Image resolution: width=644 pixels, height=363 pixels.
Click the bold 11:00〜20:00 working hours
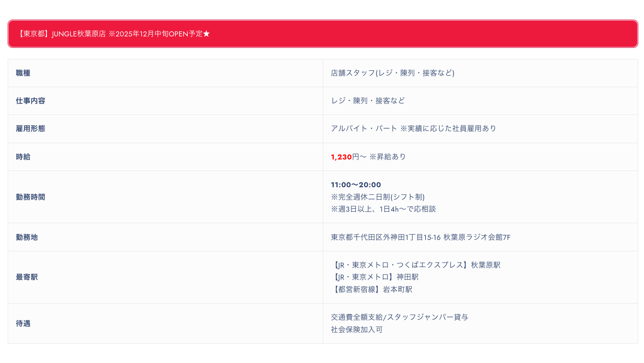pos(356,185)
